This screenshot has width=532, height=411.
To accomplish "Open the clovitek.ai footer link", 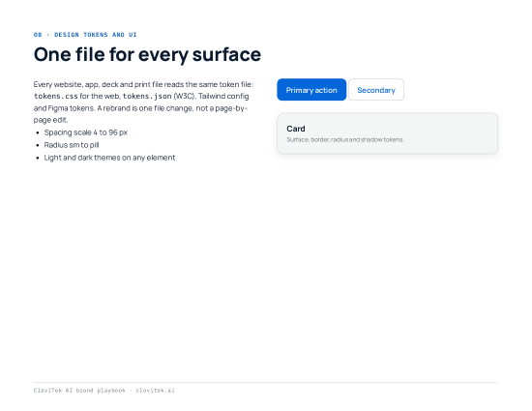I will [x=156, y=391].
